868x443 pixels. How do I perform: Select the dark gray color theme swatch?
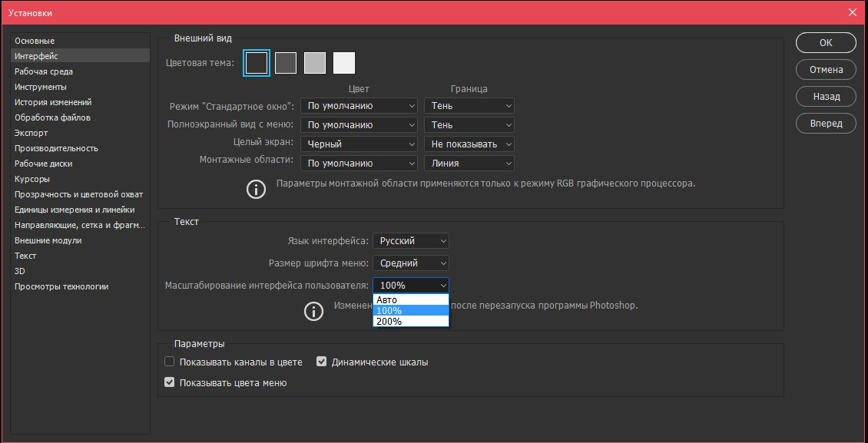coord(286,63)
